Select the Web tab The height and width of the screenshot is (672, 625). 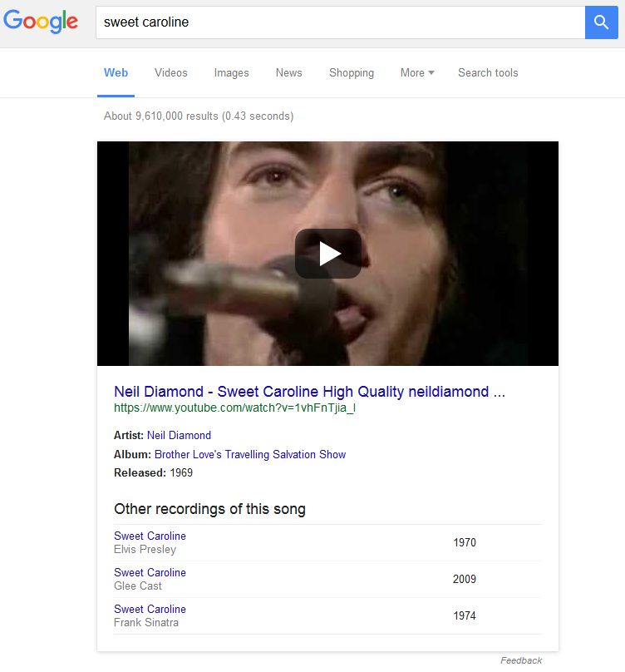pyautogui.click(x=116, y=73)
